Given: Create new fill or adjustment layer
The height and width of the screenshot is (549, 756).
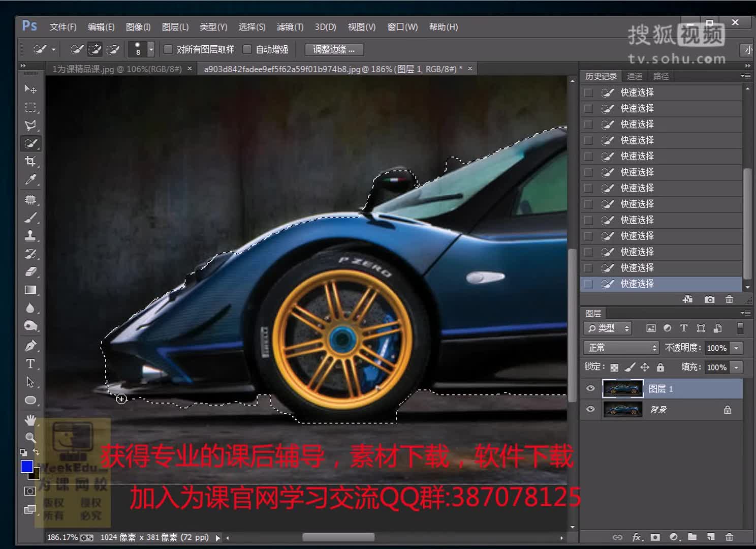Looking at the screenshot, I should (674, 537).
